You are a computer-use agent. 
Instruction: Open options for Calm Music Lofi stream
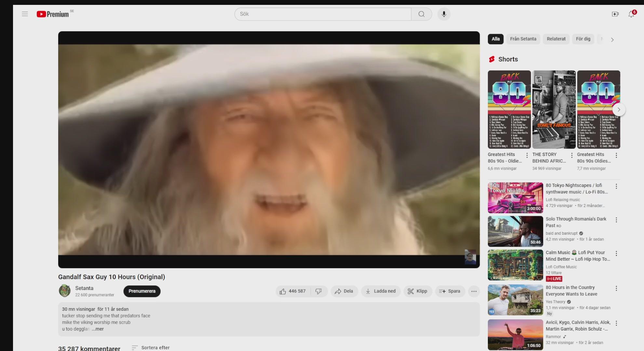[616, 253]
